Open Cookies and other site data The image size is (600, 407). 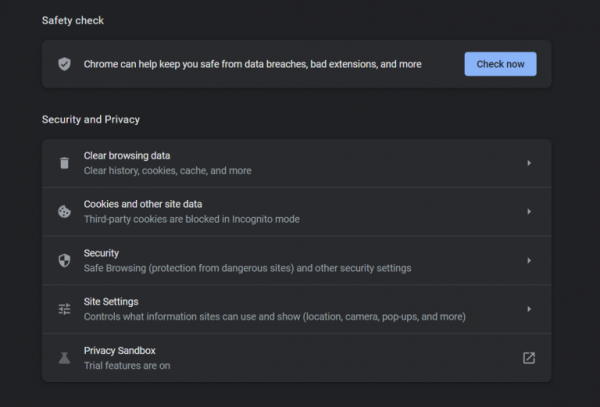coord(297,212)
